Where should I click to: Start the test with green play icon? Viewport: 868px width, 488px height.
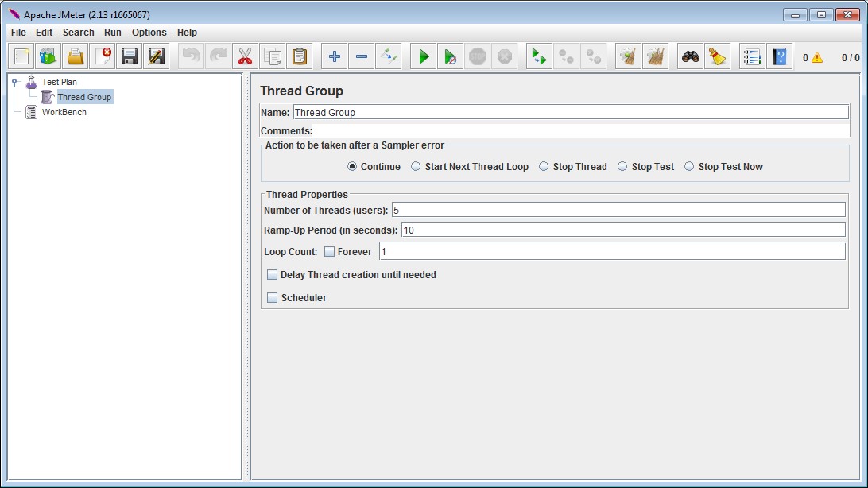coord(424,56)
